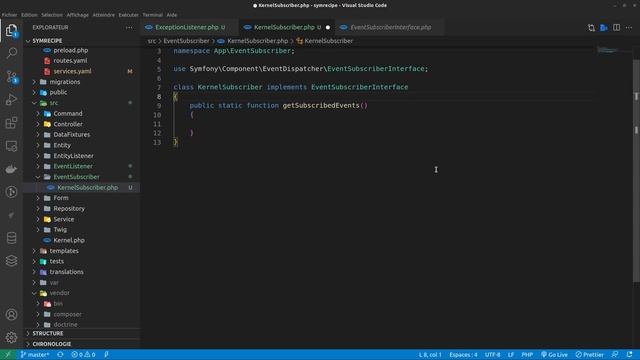Collapse the SYMRECIPE project section
Screen dimensions: 640x360
[82, 41]
